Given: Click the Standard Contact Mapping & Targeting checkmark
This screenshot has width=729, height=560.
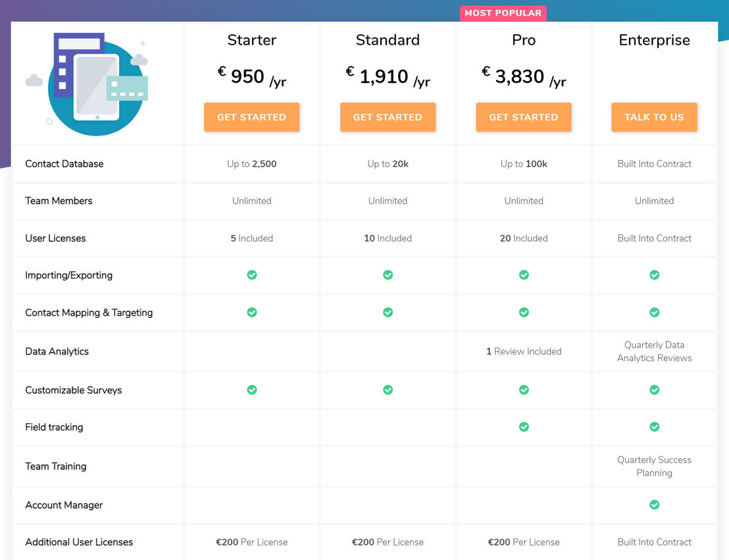Looking at the screenshot, I should (x=388, y=312).
